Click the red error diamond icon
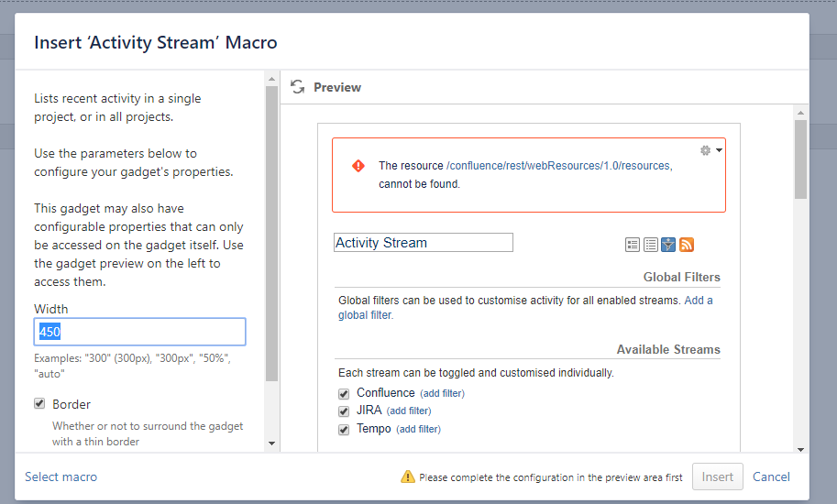Viewport: 837px width, 504px height. [x=358, y=166]
